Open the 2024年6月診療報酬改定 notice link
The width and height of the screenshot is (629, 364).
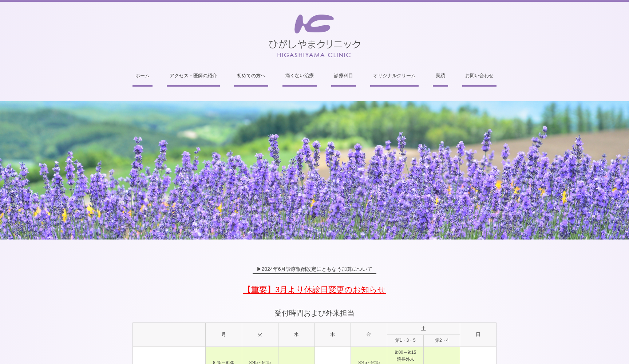314,269
